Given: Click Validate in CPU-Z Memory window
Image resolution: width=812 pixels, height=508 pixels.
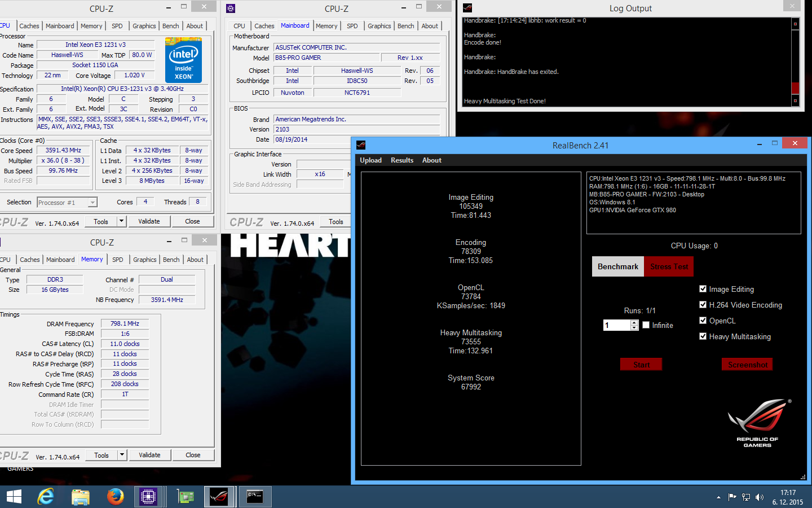Looking at the screenshot, I should (149, 455).
